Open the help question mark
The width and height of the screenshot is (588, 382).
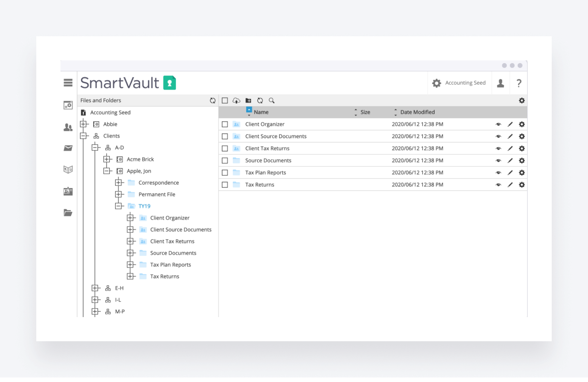519,83
